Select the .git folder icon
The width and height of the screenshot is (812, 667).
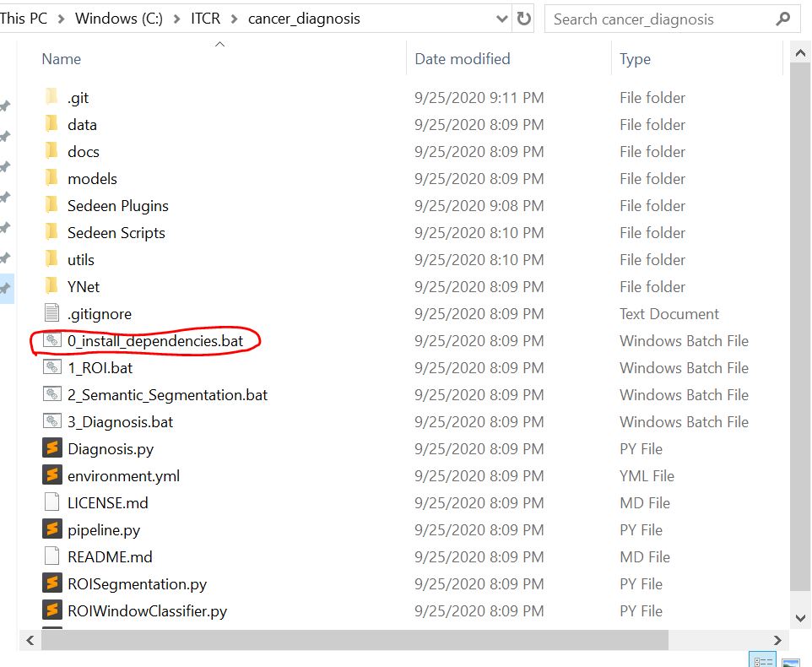51,97
